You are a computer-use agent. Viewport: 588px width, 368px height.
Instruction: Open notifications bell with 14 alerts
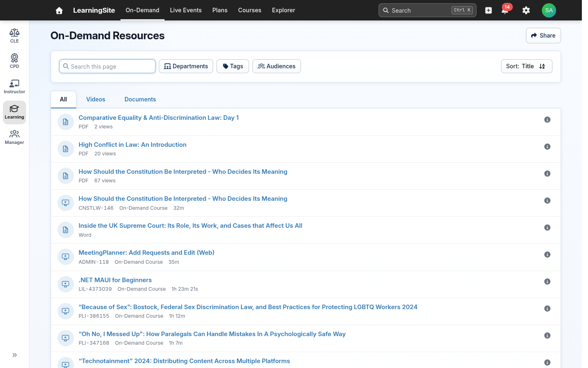pyautogui.click(x=505, y=10)
